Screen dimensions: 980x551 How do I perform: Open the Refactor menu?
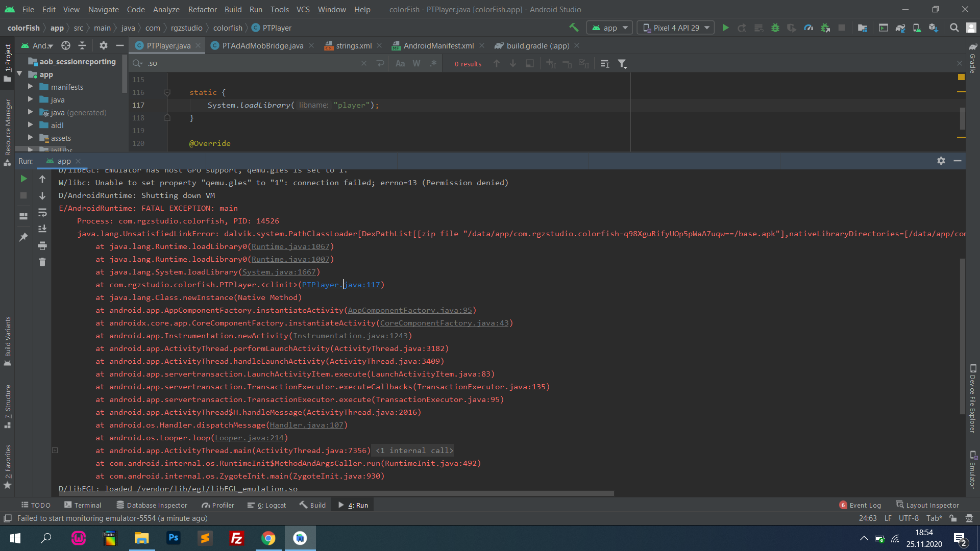[x=202, y=9]
